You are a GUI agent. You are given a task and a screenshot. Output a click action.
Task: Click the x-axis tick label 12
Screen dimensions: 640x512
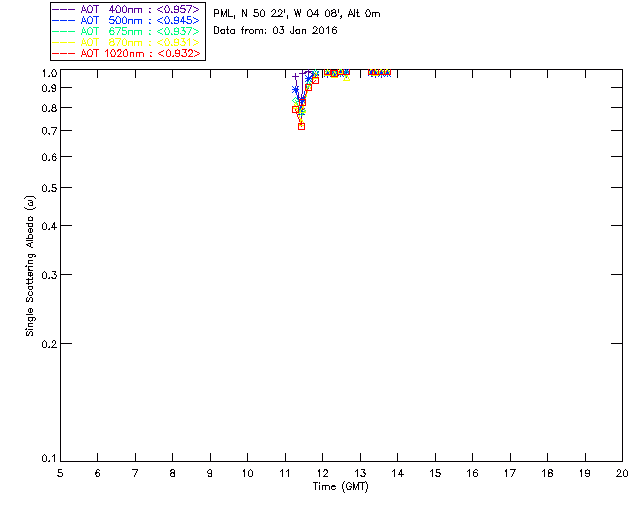[322, 473]
